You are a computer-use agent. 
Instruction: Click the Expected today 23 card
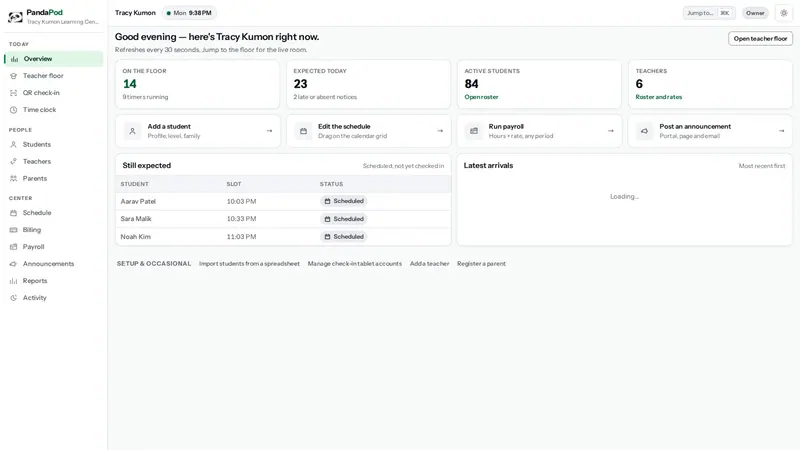pos(368,84)
